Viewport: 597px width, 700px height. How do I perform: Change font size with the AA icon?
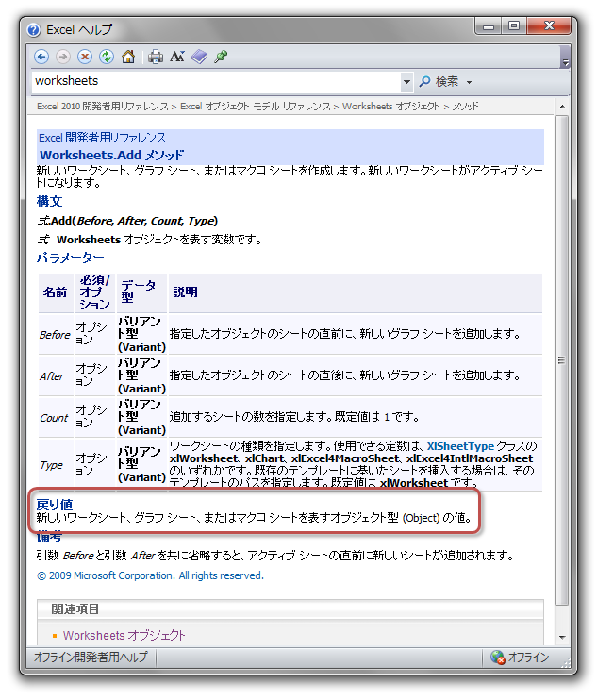[177, 57]
